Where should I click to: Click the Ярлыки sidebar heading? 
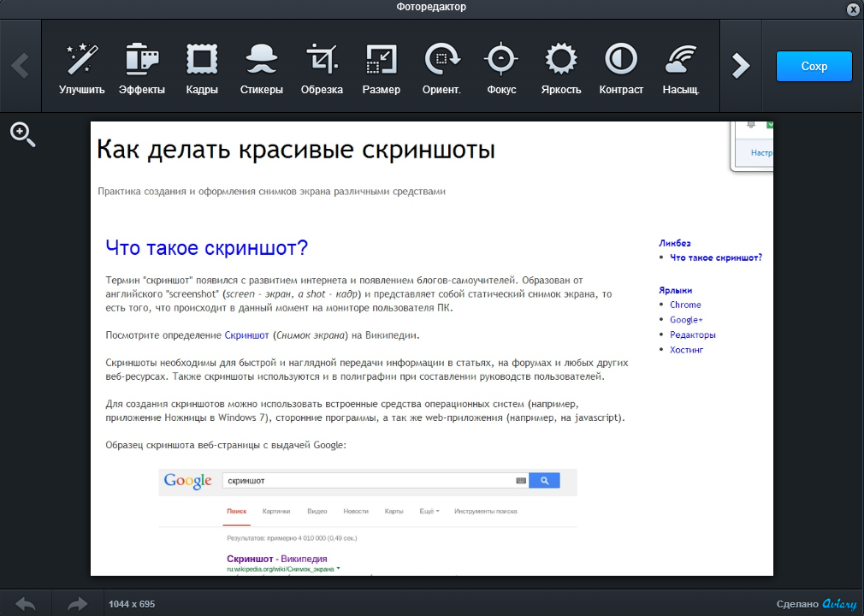point(676,290)
